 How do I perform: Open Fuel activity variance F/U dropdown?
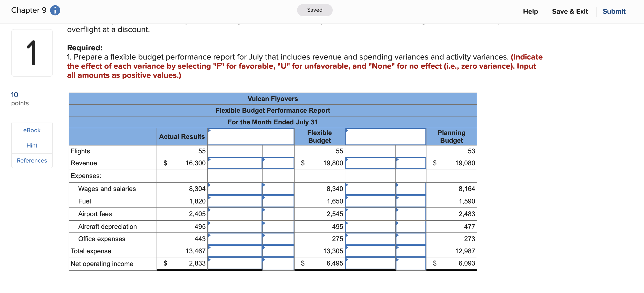click(x=411, y=201)
